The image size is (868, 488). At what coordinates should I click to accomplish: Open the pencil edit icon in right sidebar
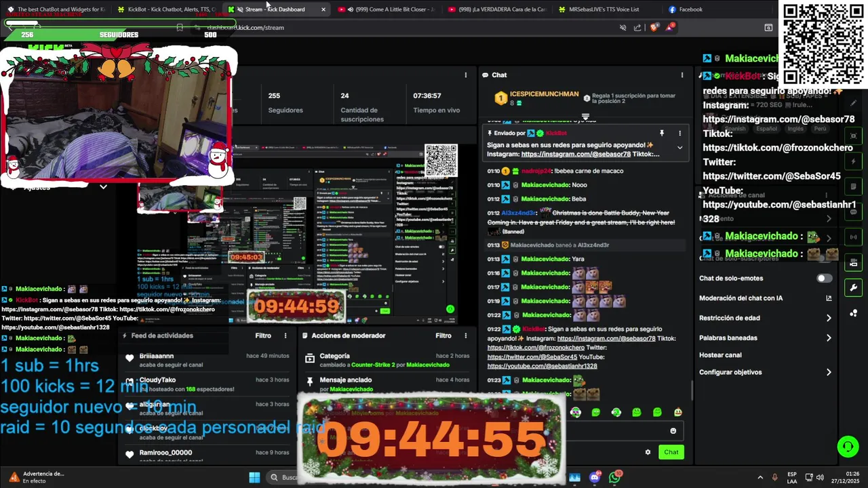[853, 103]
